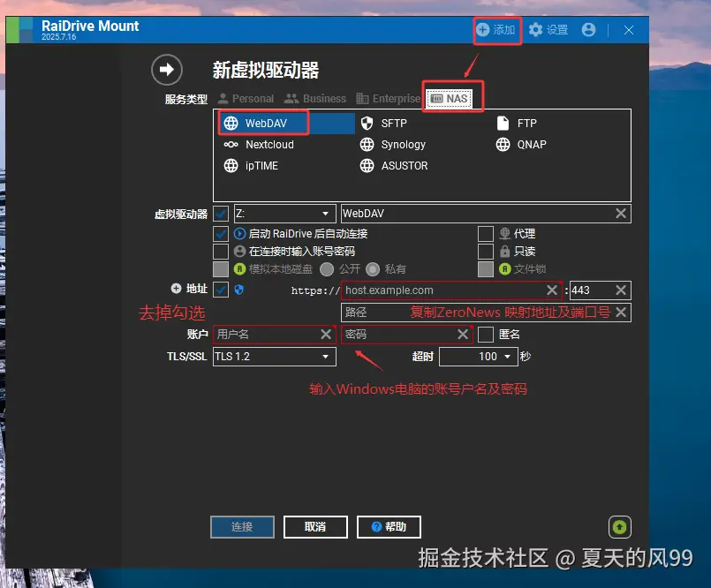This screenshot has width=711, height=588.
Task: Enable the 匿名 anonymous checkbox
Action: tap(486, 335)
